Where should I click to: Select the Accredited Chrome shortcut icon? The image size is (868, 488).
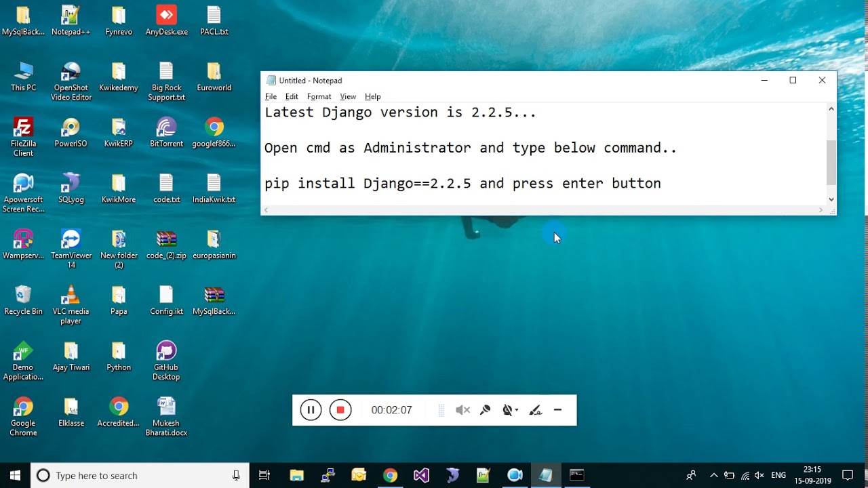[119, 412]
